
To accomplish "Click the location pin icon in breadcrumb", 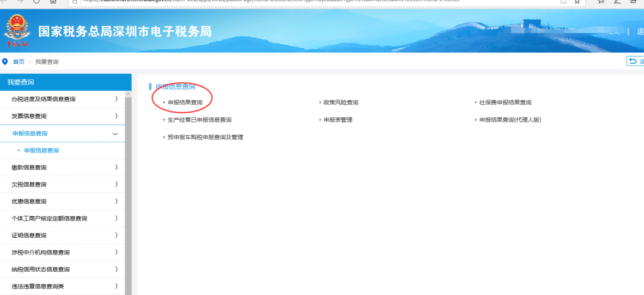I will click(5, 62).
